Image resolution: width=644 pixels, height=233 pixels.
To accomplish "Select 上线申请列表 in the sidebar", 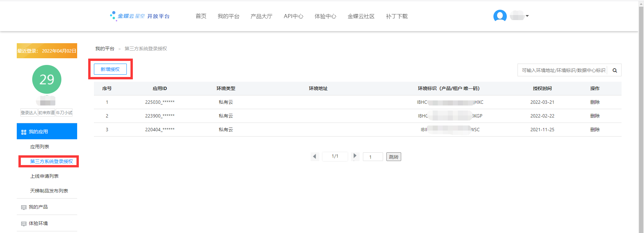I will [x=44, y=176].
